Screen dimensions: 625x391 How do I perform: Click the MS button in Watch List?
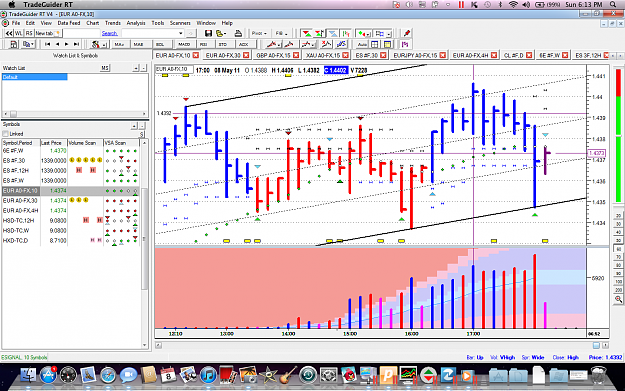coord(105,68)
